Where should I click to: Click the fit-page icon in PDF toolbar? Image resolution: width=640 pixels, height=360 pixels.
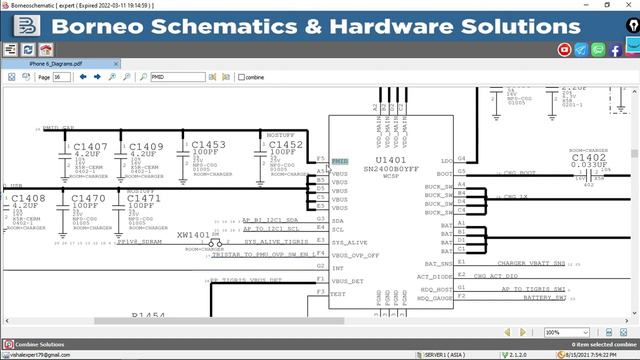point(12,77)
